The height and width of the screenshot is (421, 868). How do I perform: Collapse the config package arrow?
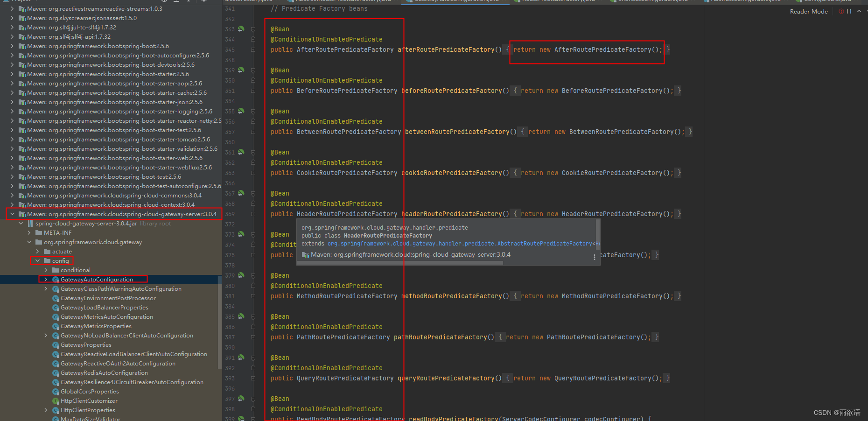point(37,261)
